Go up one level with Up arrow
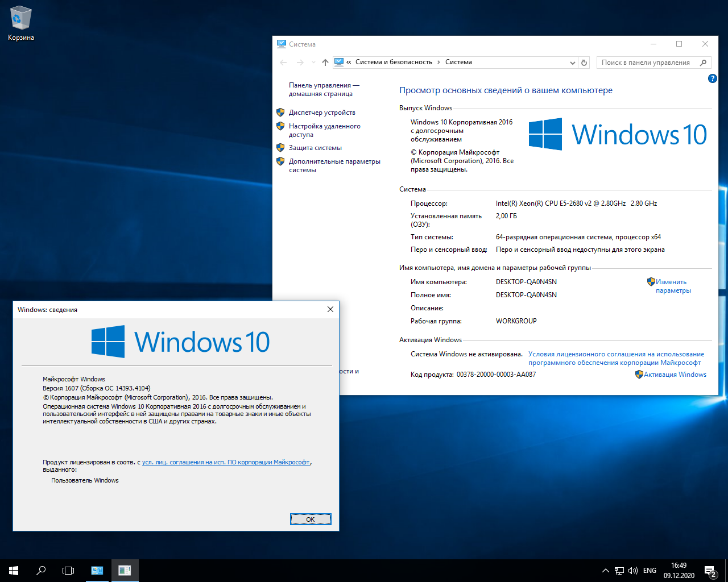Screen dimensions: 728x582 pyautogui.click(x=325, y=63)
